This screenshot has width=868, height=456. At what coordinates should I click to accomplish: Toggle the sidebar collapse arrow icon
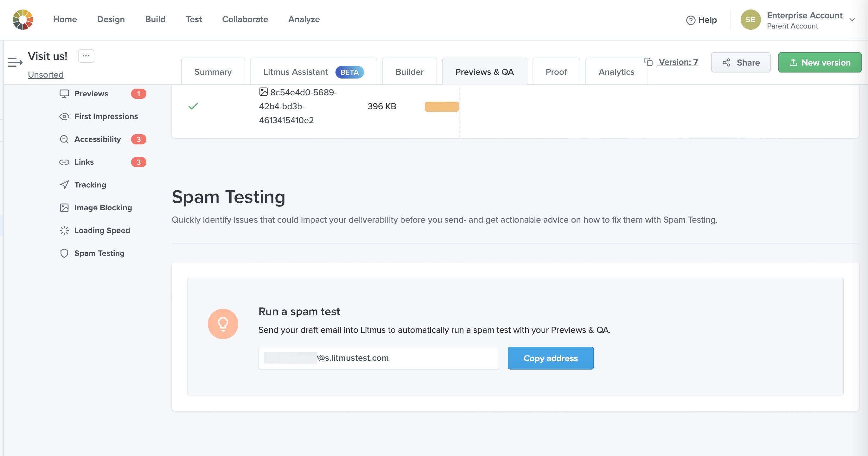coord(15,62)
